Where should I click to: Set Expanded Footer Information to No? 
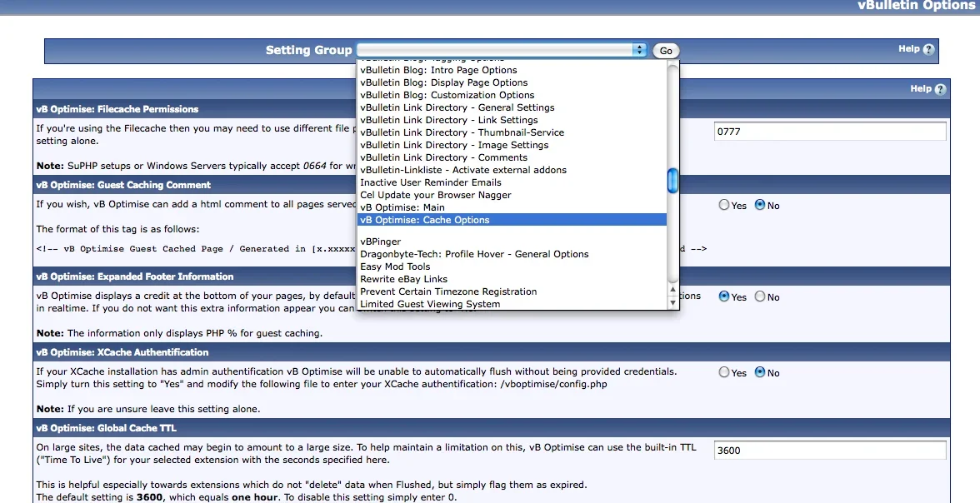coord(760,296)
